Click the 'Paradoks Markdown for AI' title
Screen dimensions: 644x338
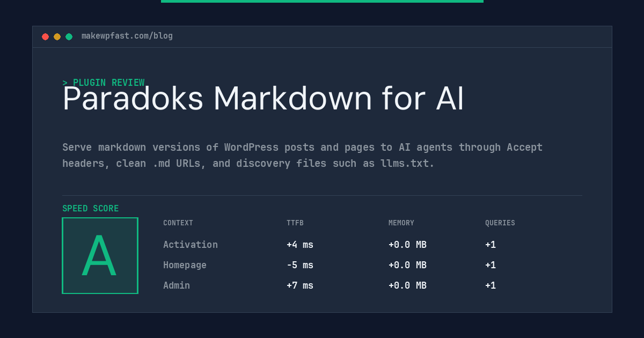[x=263, y=99]
